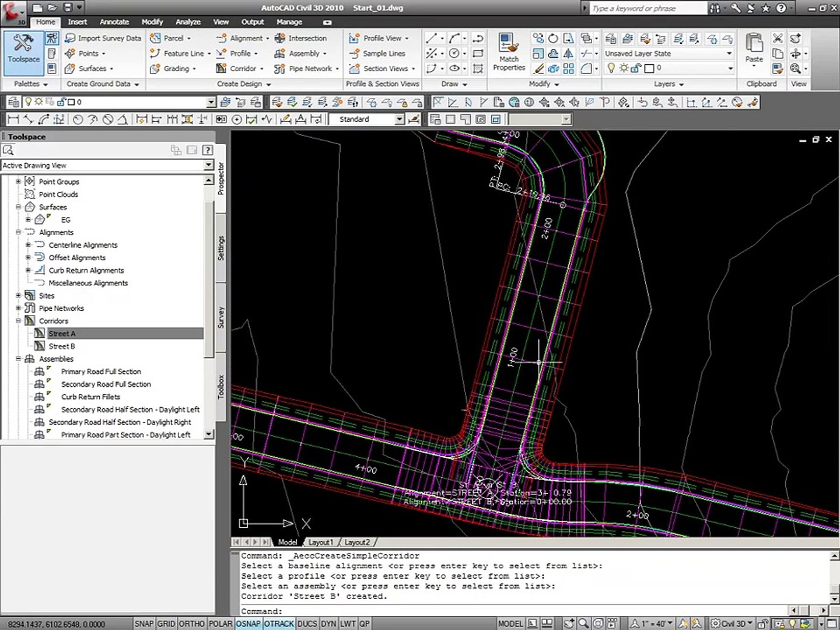
Task: Disable OSNAP object snap toggle
Action: 249,624
